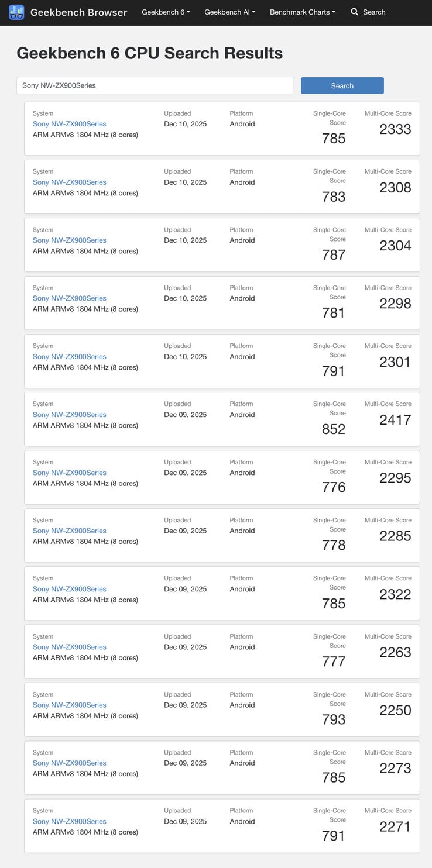The image size is (432, 868).
Task: Click the result card with single-core score 793
Action: pos(221,709)
